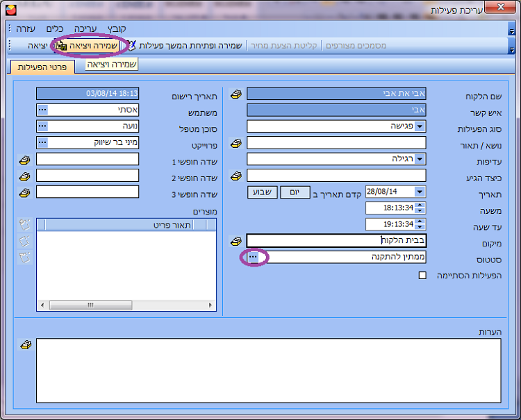This screenshot has height=420, width=521.
Task: Open עדיפות dropdown showing רגילה
Action: (420, 159)
